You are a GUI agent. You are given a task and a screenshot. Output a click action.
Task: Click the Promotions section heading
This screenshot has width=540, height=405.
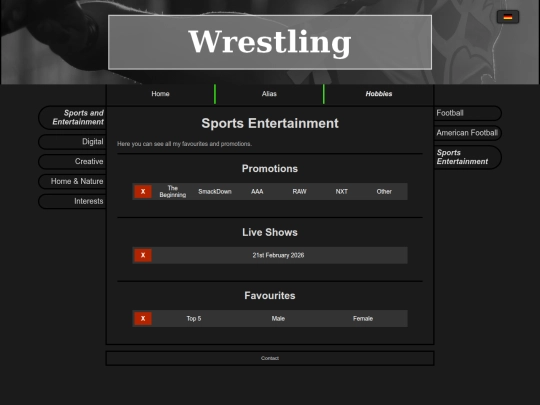pyautogui.click(x=270, y=168)
